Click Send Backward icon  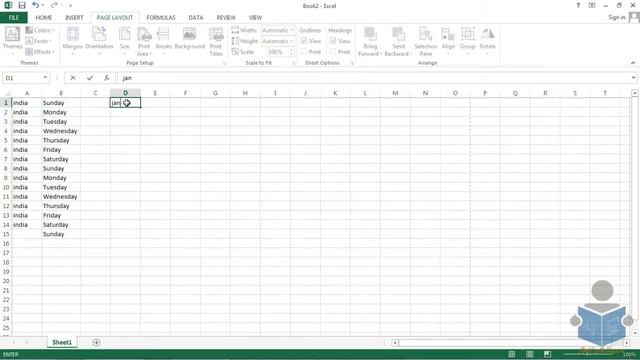point(398,34)
